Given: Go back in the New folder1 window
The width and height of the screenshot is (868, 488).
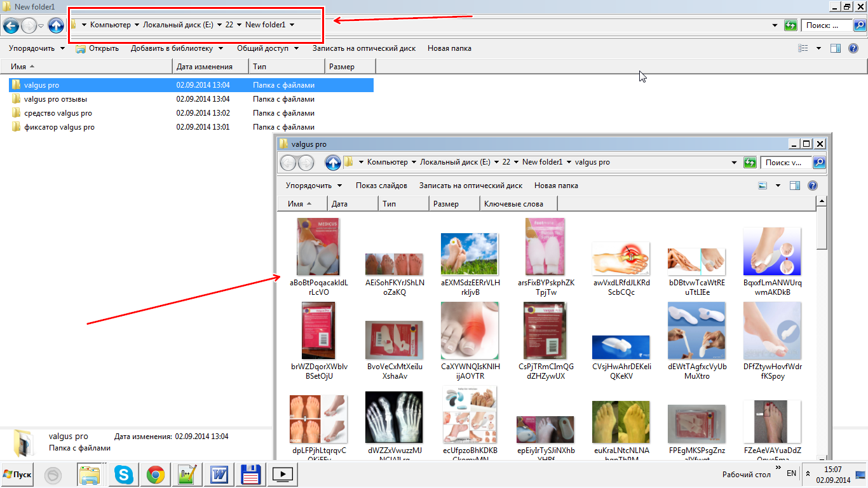Looking at the screenshot, I should click(11, 25).
